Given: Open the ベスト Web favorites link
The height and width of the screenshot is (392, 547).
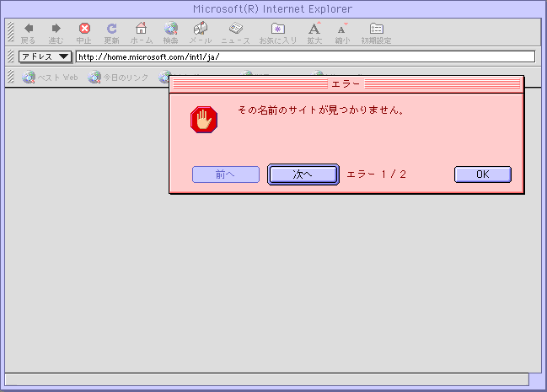Looking at the screenshot, I should 50,78.
